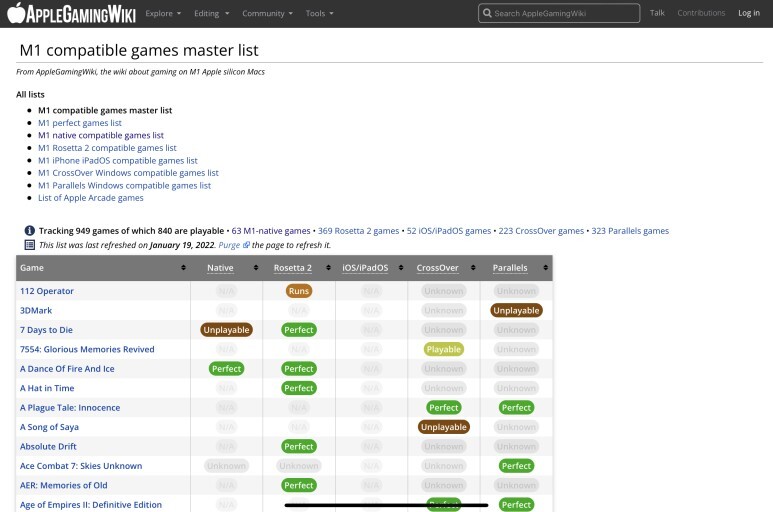Click the iOS/iPadOS column header label
This screenshot has width=773, height=512.
[365, 268]
